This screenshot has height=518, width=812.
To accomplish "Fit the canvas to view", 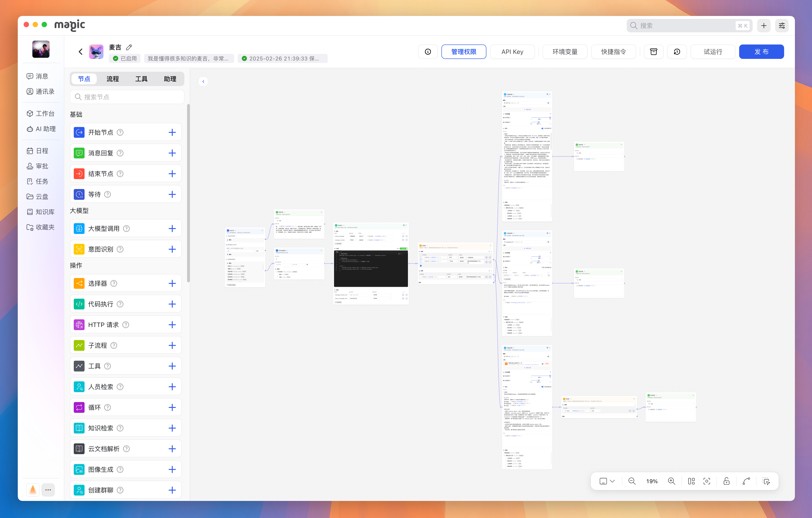I will coord(707,481).
